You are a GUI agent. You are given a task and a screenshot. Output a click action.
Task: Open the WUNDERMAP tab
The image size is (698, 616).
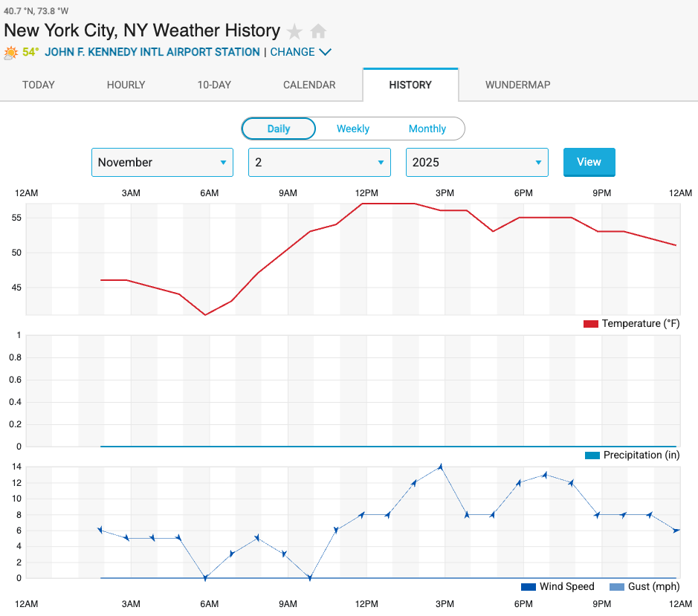click(x=517, y=85)
